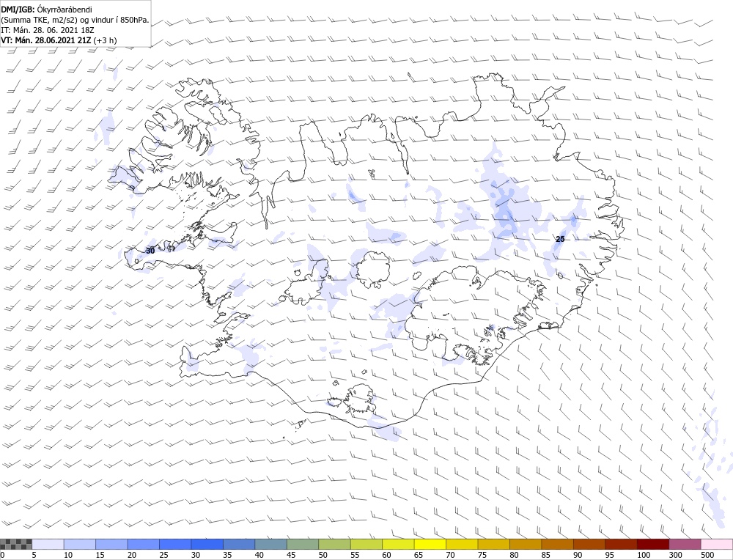The width and height of the screenshot is (733, 560).
Task: Click the 'DMI/IGB: Ókyrrðarábendi' title text
Action: point(46,10)
